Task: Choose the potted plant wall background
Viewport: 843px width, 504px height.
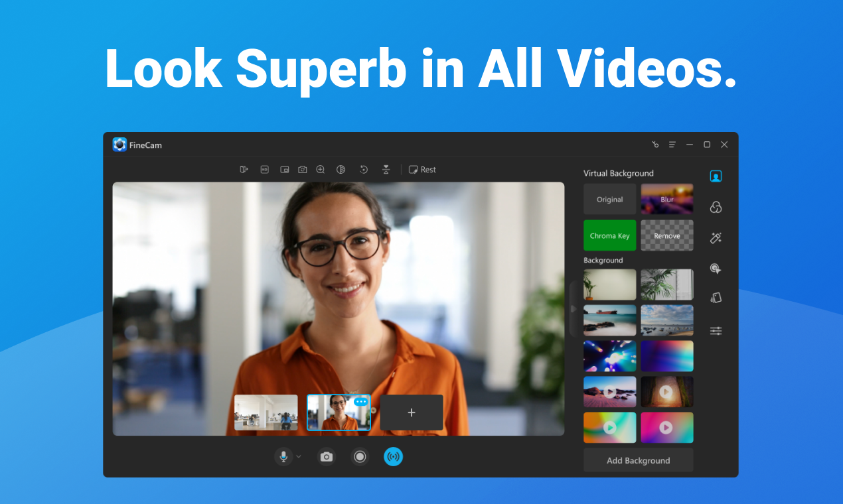Action: click(x=610, y=284)
